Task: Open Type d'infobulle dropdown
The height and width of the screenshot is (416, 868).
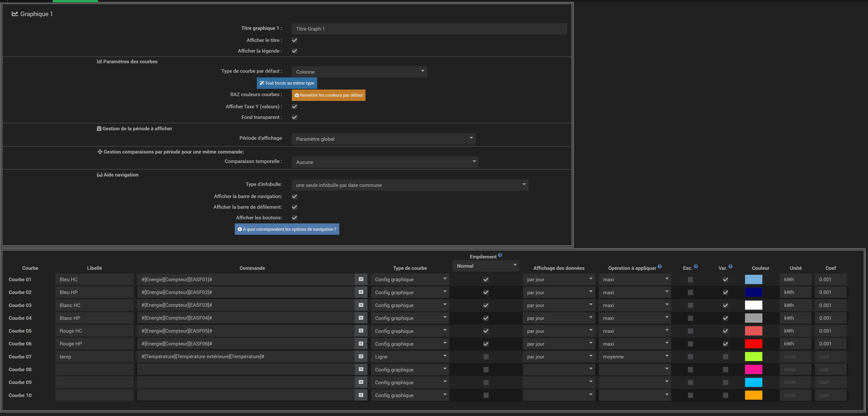Action: click(x=410, y=185)
